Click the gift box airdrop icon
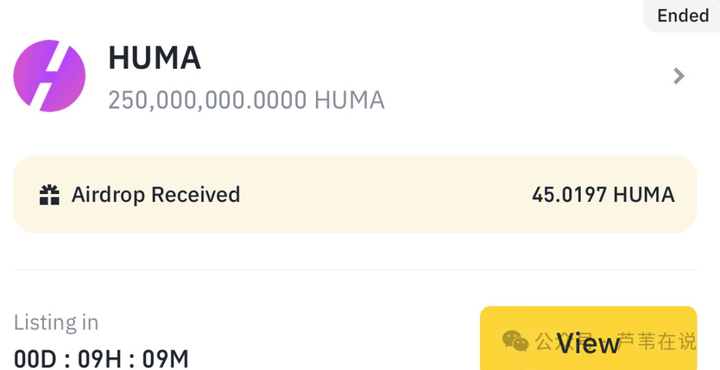The height and width of the screenshot is (370, 720). coord(49,195)
